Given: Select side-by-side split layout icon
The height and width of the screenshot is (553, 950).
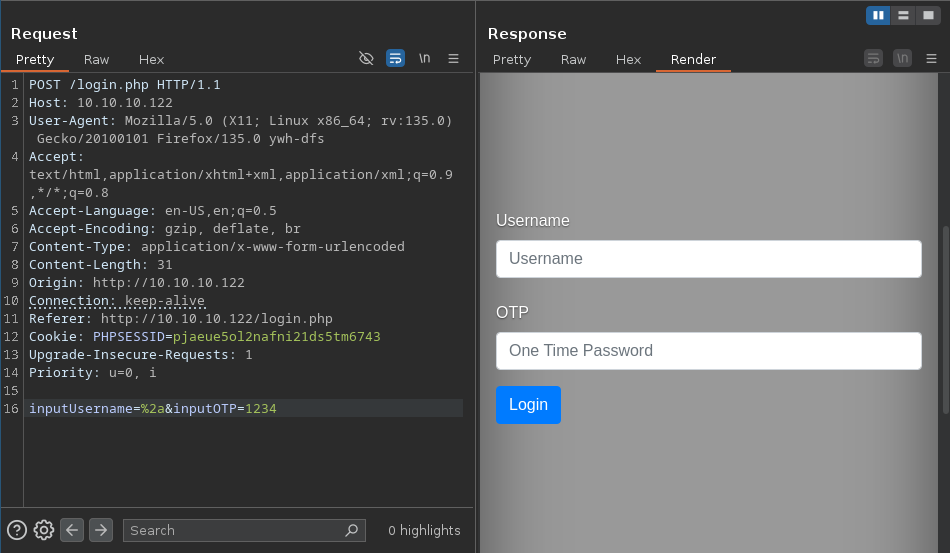Looking at the screenshot, I should (878, 15).
